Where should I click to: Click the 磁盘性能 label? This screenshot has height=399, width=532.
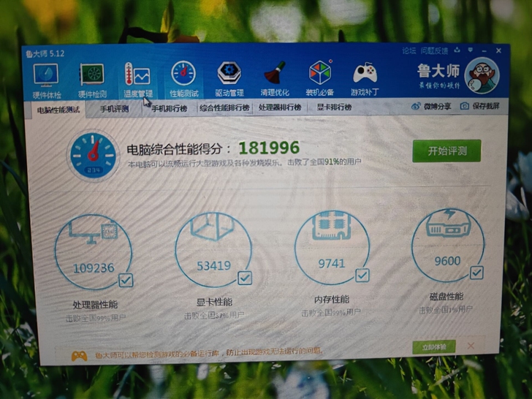[446, 297]
